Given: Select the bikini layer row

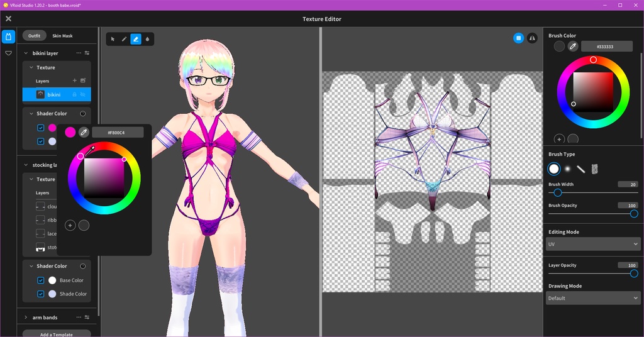Looking at the screenshot, I should pos(57,94).
